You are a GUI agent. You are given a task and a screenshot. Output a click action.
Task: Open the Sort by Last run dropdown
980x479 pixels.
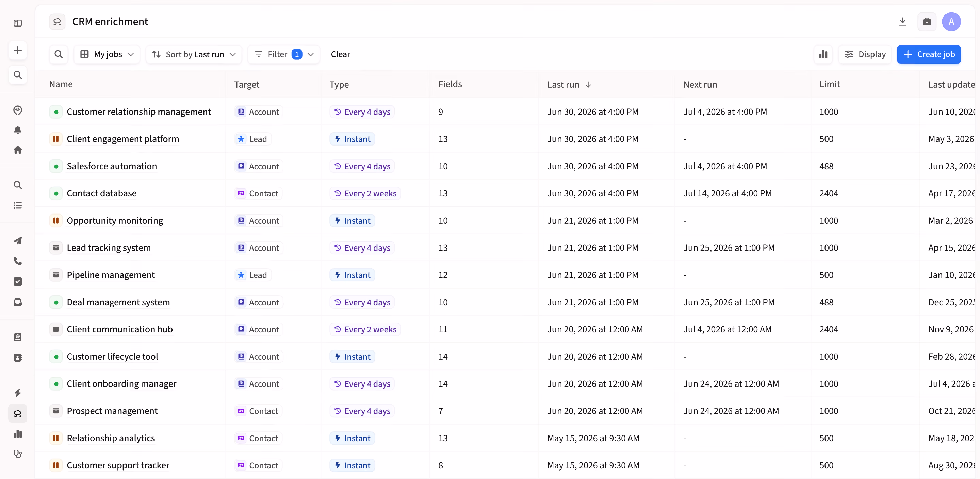194,54
